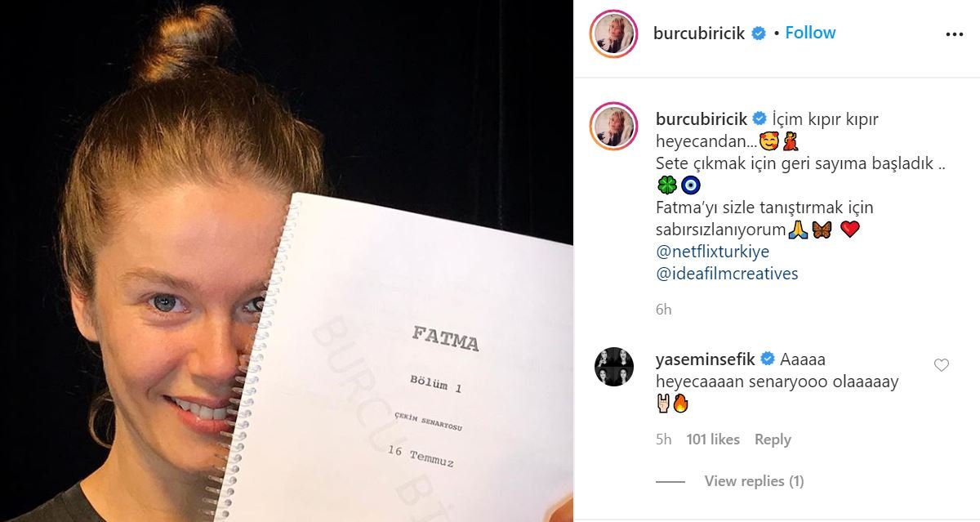Open burcubiricik username in the post header

point(700,33)
